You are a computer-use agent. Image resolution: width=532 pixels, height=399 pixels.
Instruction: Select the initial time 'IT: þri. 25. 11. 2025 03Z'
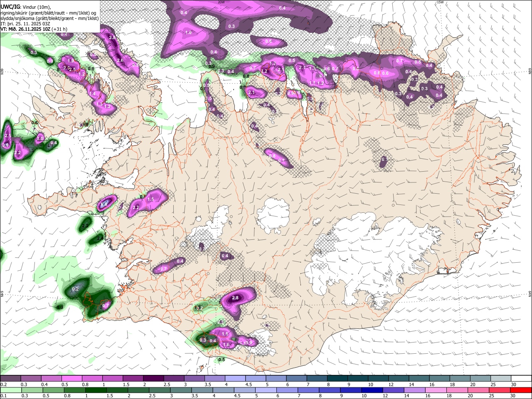tap(25, 24)
